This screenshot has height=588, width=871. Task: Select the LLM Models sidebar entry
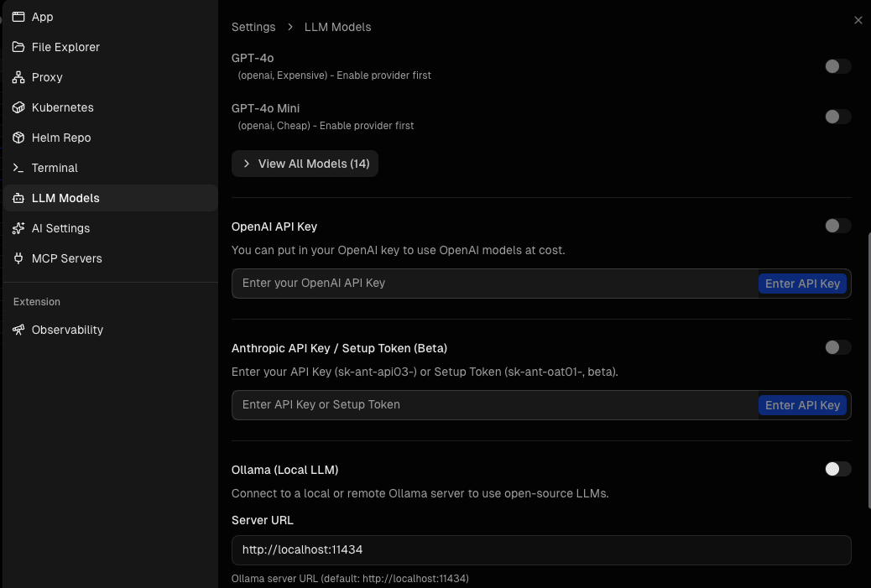pyautogui.click(x=111, y=198)
